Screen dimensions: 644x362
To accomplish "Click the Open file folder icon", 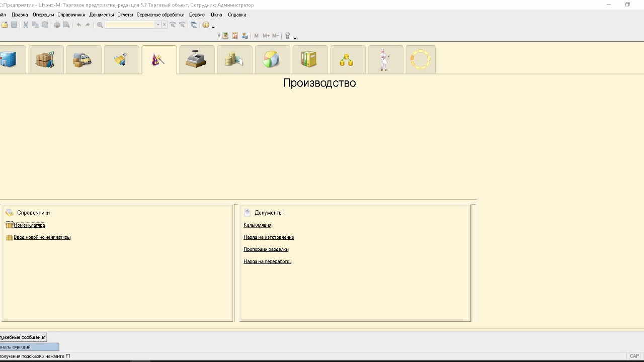I will [x=5, y=25].
